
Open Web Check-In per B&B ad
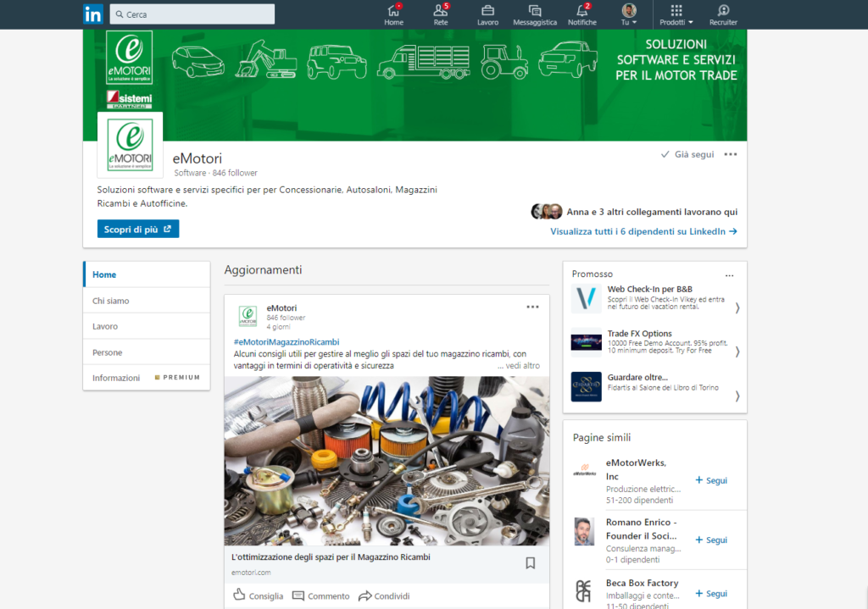(x=650, y=289)
